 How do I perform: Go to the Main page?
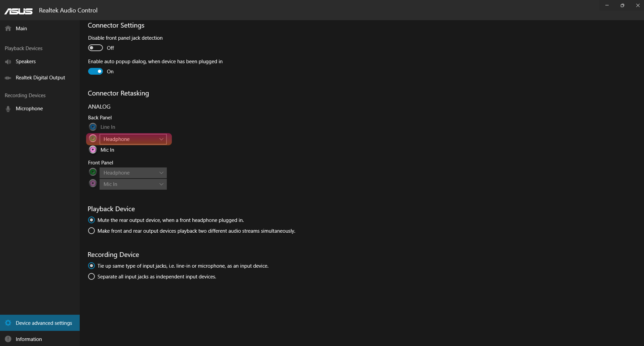pos(40,28)
